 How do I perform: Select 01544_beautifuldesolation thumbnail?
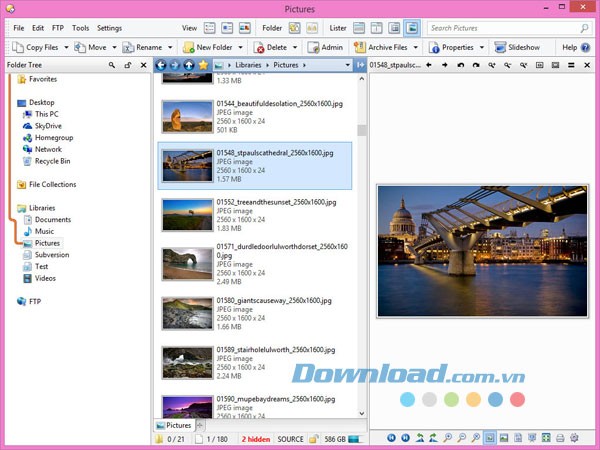click(x=187, y=117)
